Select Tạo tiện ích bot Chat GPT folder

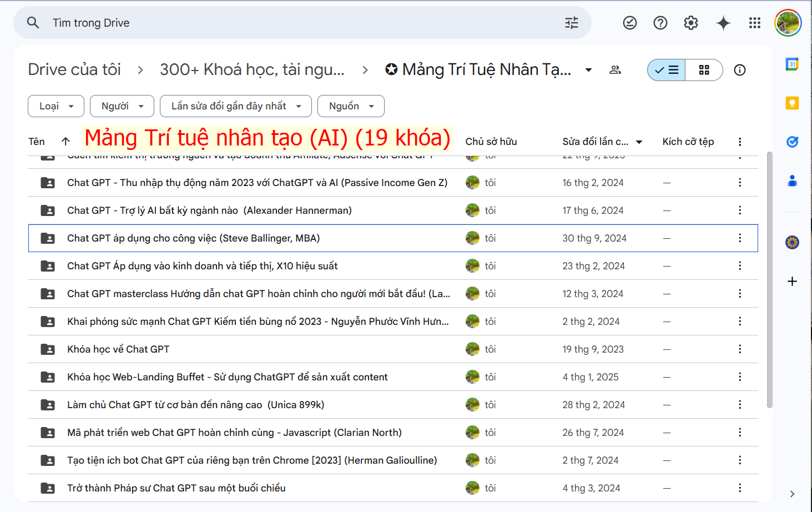[252, 460]
